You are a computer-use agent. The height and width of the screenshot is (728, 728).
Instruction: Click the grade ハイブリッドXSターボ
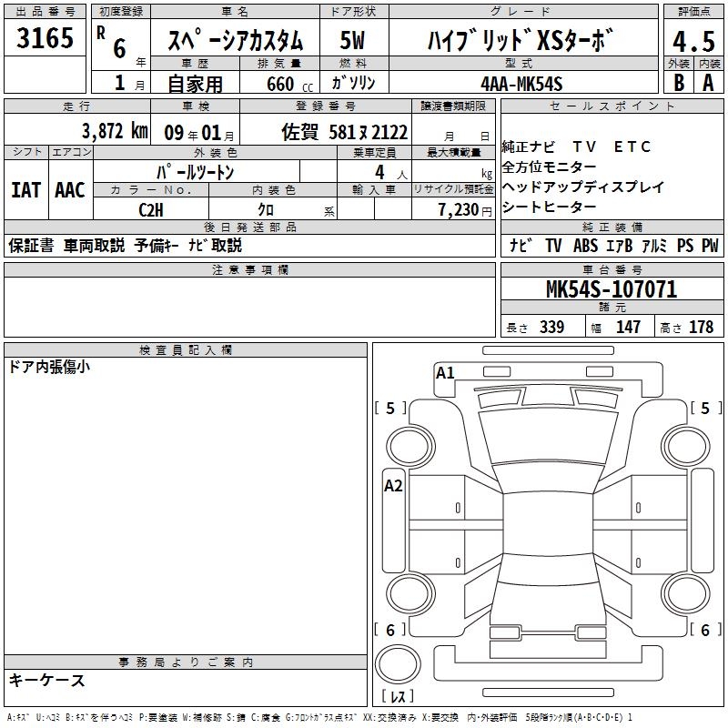click(521, 40)
